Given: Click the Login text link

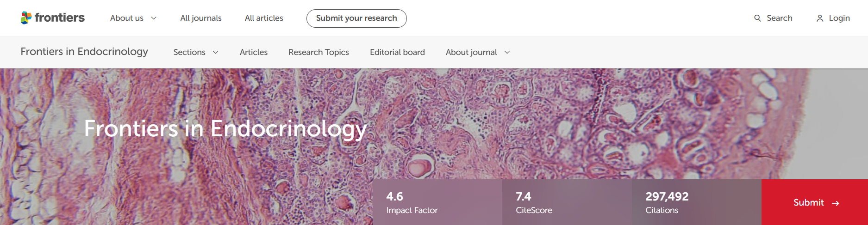Looking at the screenshot, I should pyautogui.click(x=839, y=18).
